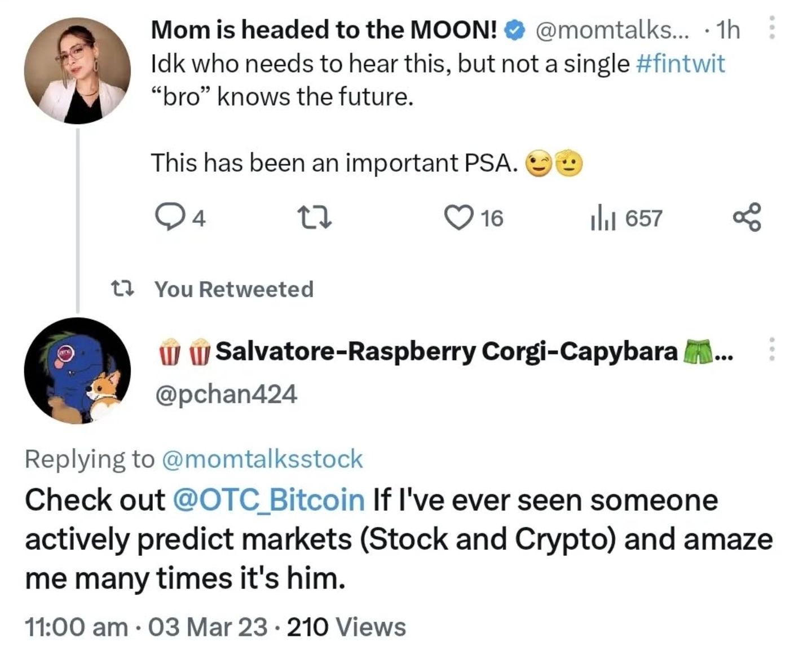Click the 210 Views count
This screenshot has height=663, width=812.
point(346,627)
